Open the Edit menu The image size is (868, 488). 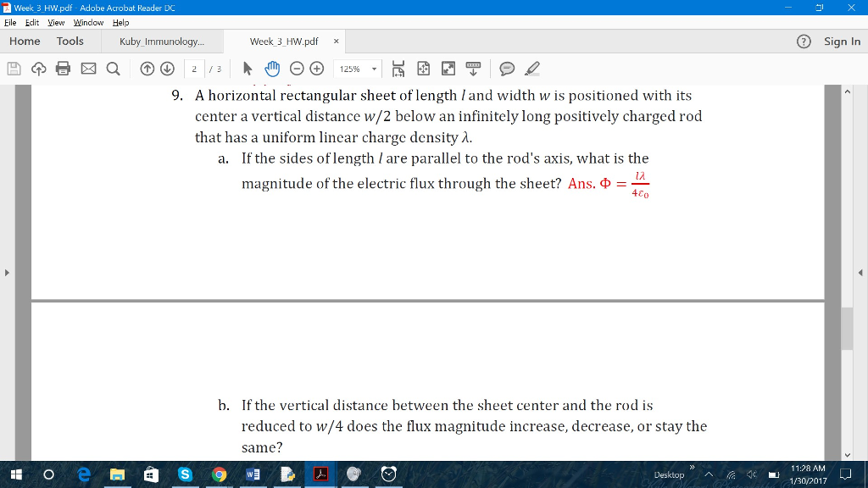pos(32,23)
